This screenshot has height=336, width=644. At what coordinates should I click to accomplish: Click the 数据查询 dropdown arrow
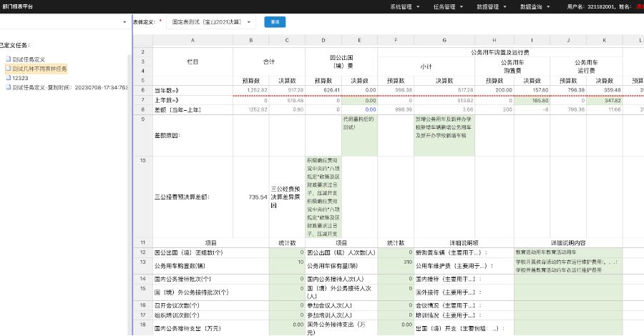[548, 7]
